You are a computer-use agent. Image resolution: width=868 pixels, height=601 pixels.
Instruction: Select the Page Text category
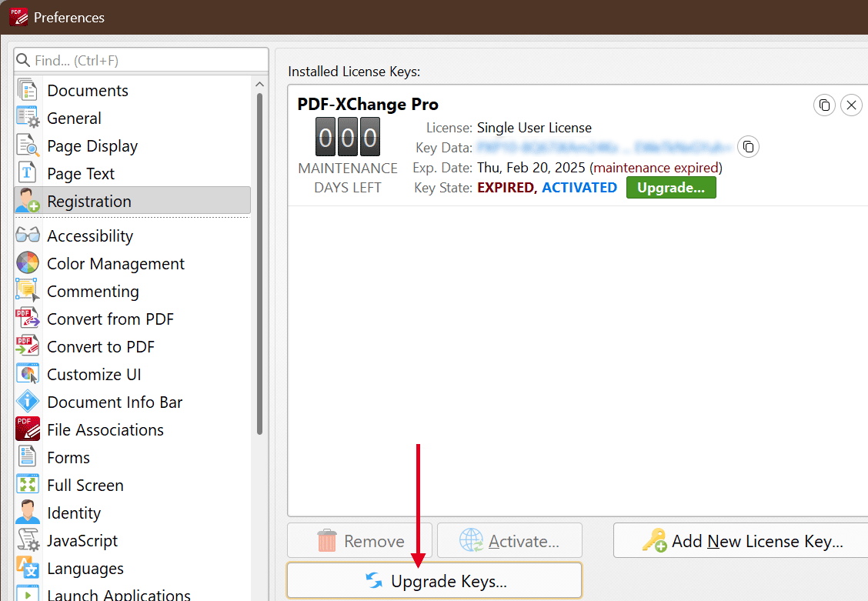(132, 173)
